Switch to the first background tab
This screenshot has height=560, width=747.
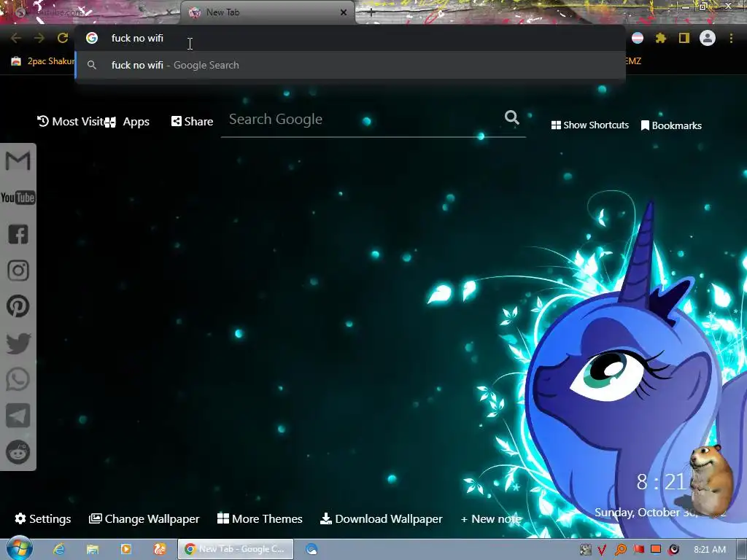coord(90,12)
